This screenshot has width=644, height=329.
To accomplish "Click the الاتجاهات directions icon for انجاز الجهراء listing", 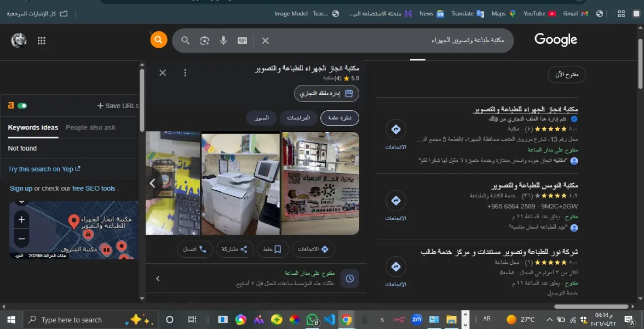I will pos(396,129).
